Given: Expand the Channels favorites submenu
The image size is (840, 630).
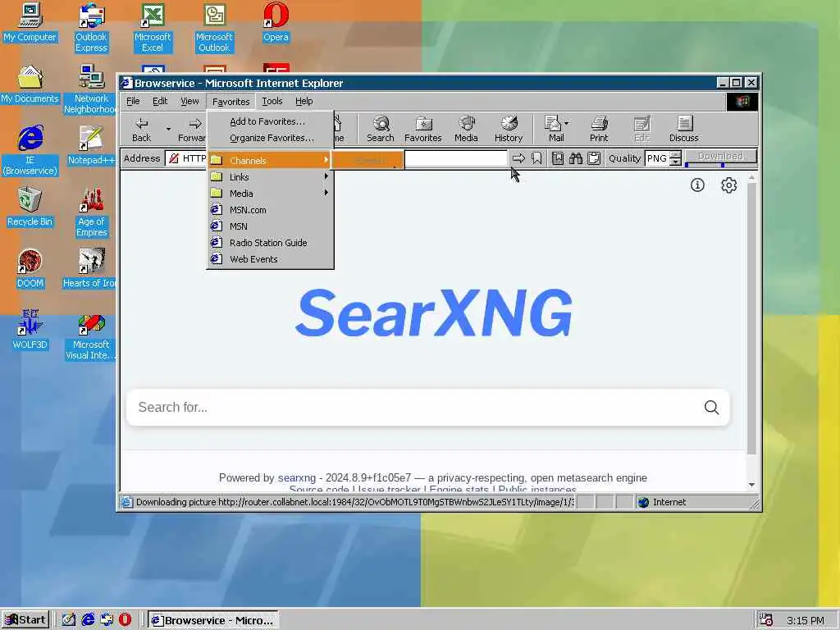Looking at the screenshot, I should tap(270, 160).
